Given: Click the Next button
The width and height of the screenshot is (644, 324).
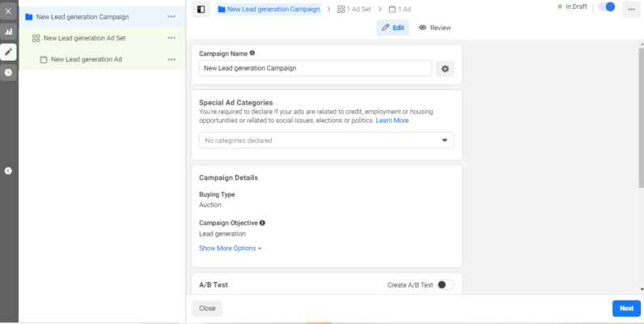Looking at the screenshot, I should pyautogui.click(x=626, y=309).
